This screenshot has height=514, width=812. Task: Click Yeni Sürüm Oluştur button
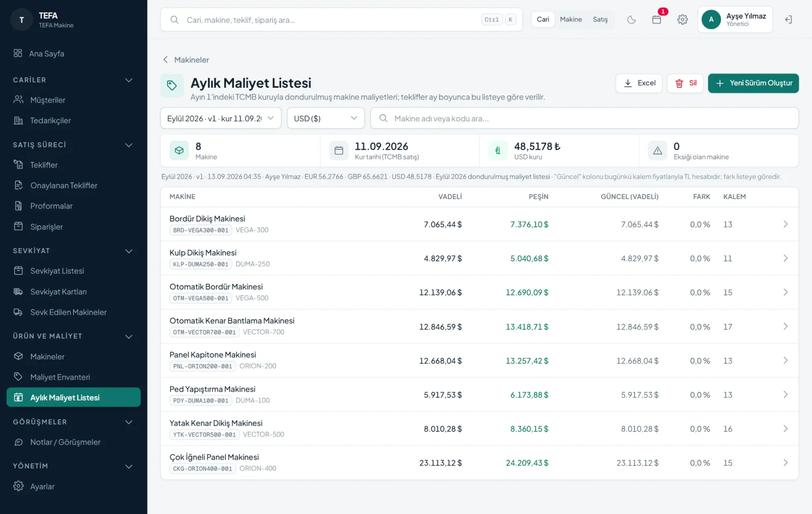[x=753, y=83]
